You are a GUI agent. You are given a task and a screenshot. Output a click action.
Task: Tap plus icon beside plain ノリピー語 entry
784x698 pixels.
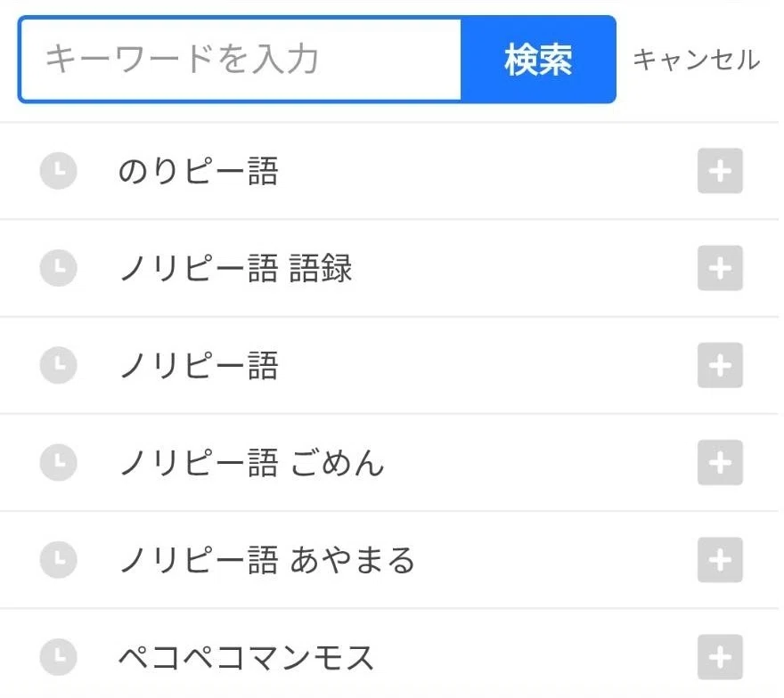pyautogui.click(x=720, y=365)
